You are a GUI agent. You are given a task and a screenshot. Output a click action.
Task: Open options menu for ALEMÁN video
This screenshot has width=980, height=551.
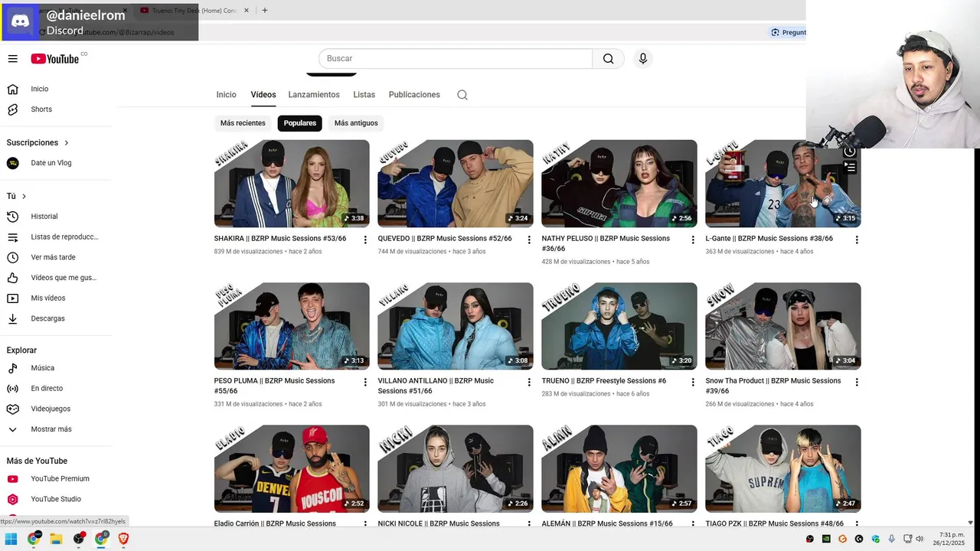click(693, 523)
